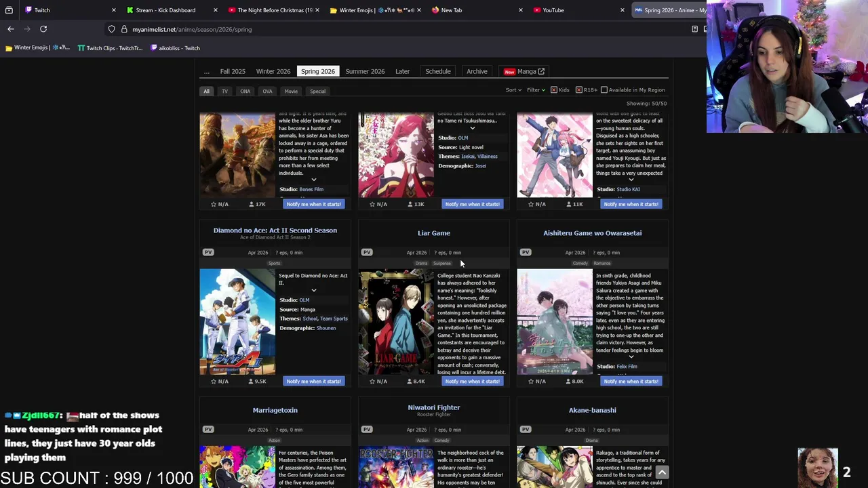Select the ONA type filter
868x488 pixels.
coord(245,91)
